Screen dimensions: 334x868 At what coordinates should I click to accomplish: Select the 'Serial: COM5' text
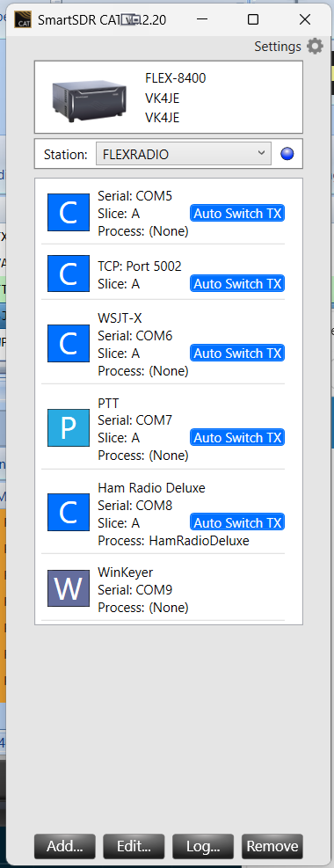[x=135, y=196]
